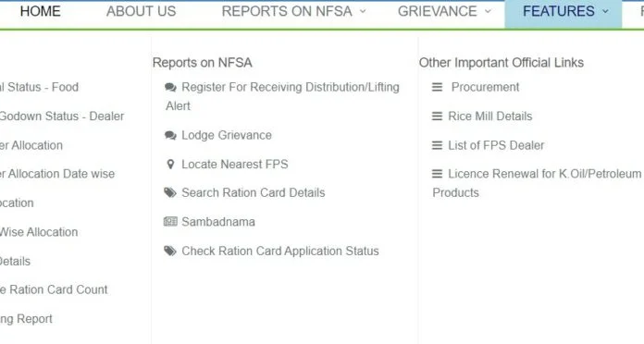This screenshot has width=644, height=344.
Task: Click the newspaper icon next to Sambadnama
Action: (x=170, y=222)
